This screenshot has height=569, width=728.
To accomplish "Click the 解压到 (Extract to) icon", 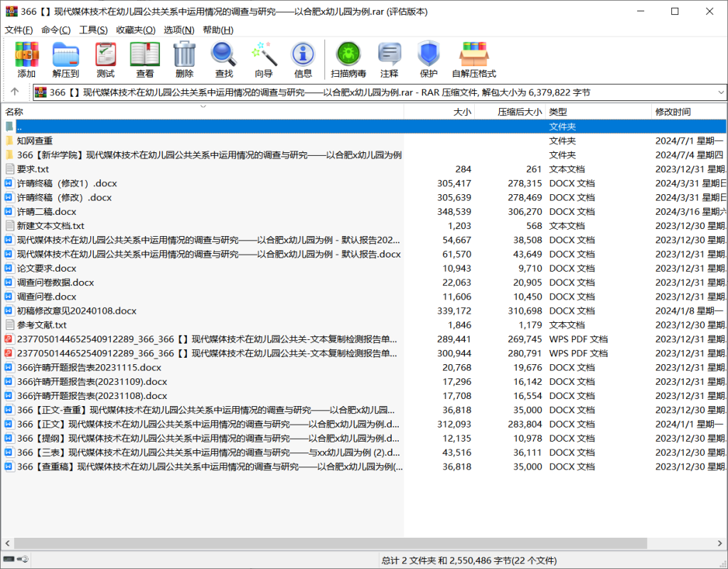I will [x=65, y=60].
